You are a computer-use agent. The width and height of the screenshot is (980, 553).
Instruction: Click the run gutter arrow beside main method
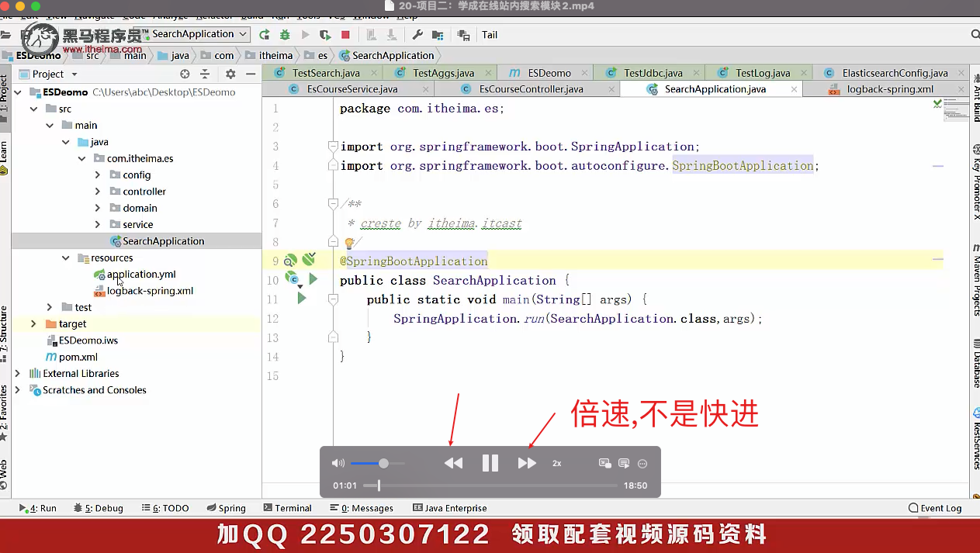(x=302, y=299)
